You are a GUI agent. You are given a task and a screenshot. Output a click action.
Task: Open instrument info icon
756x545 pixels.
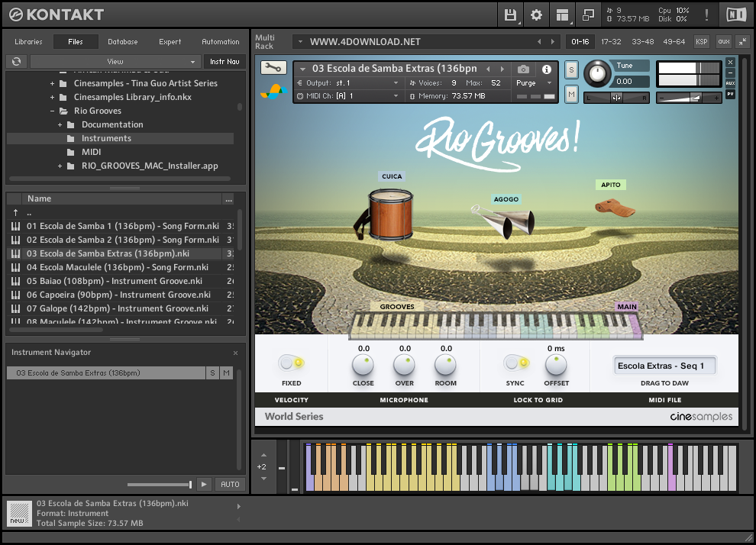[x=547, y=69]
